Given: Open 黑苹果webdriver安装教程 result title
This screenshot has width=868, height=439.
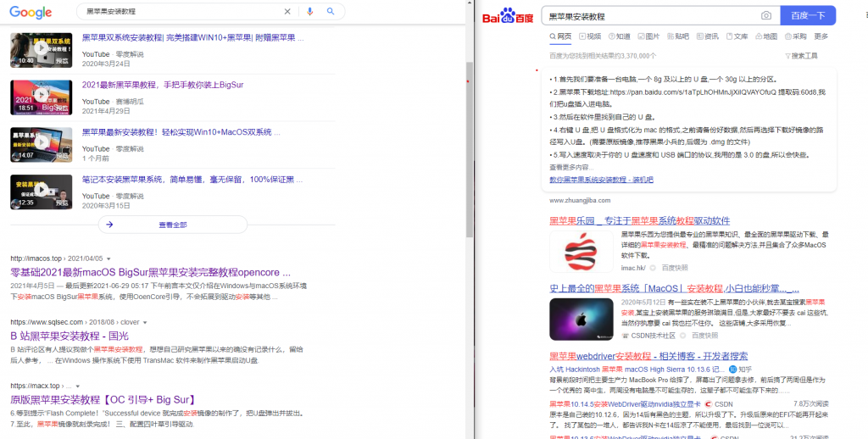Looking at the screenshot, I should 648,356.
